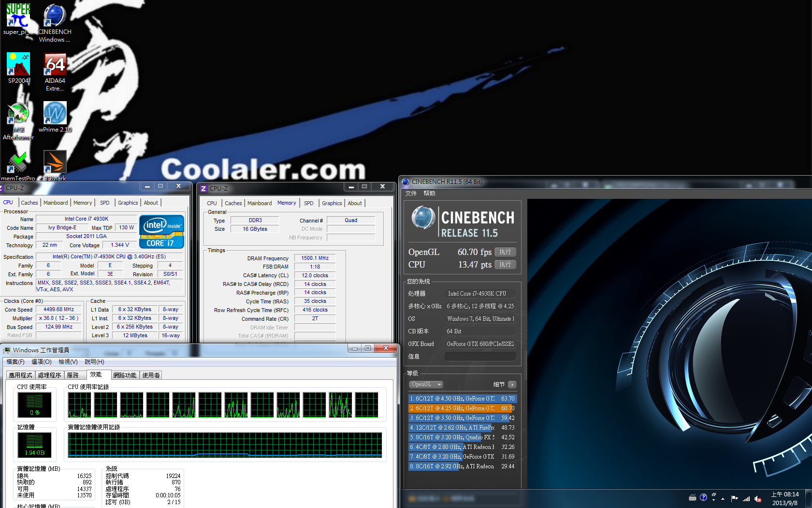Open the Action Center flag icon
This screenshot has height=508, width=812.
point(734,498)
